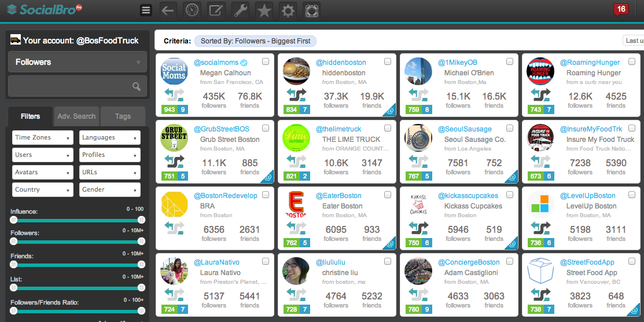Click the Friends slider left handle
The width and height of the screenshot is (644, 322).
click(x=13, y=264)
